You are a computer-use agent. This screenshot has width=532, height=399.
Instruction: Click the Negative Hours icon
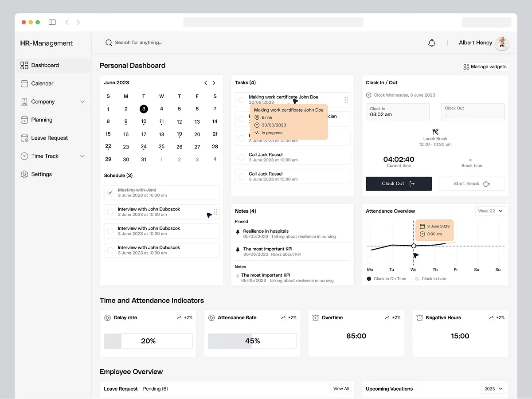tap(419, 318)
